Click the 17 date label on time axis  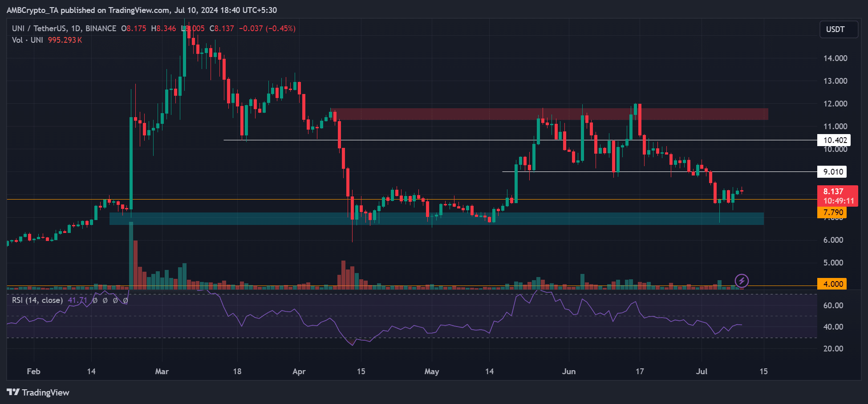640,371
